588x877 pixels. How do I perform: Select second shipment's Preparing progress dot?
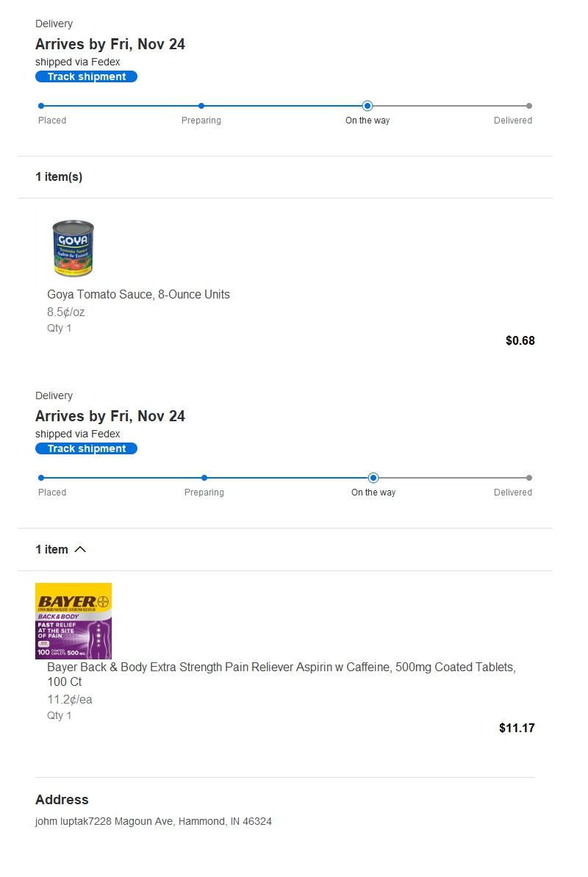click(204, 478)
